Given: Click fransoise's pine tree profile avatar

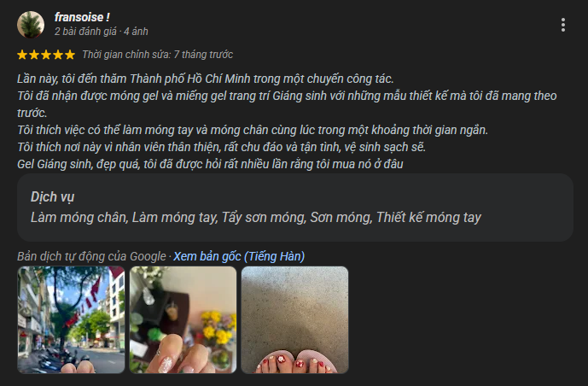Looking at the screenshot, I should [x=31, y=25].
